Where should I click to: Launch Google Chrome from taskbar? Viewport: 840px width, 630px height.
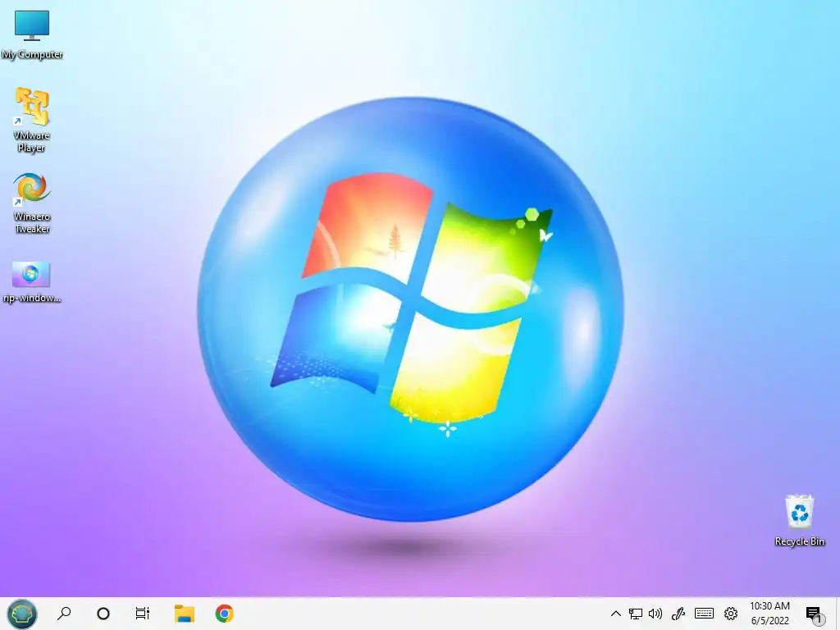[x=225, y=614]
